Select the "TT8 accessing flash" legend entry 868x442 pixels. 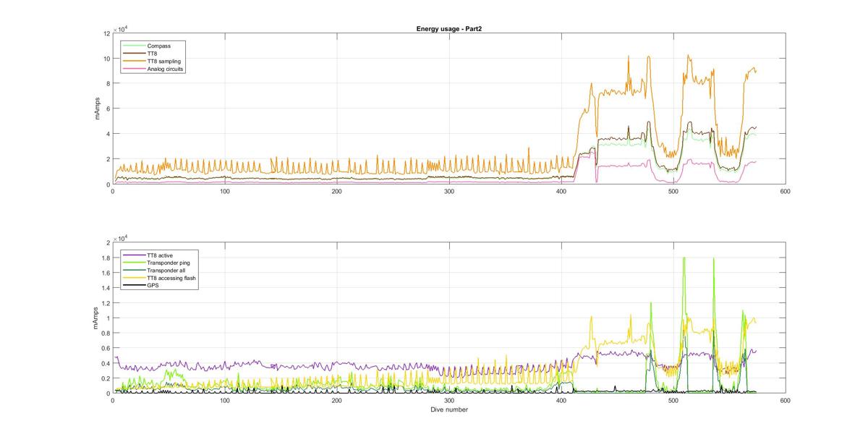160,279
